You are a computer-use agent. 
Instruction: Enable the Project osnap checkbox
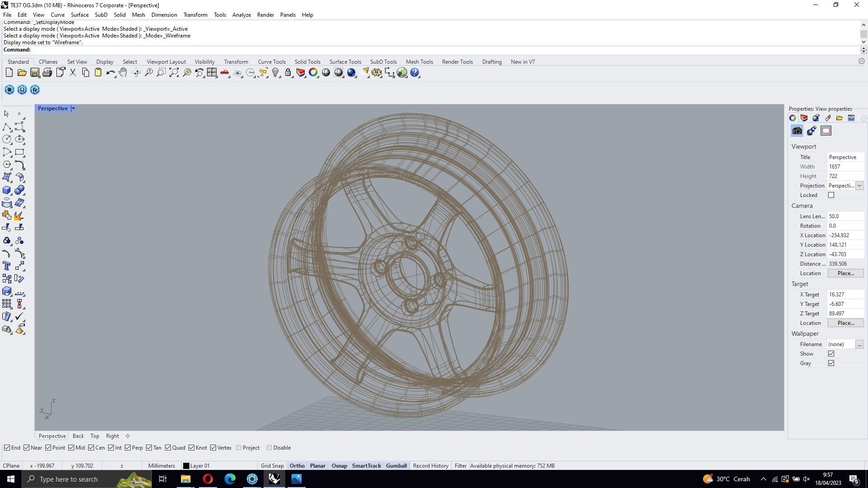point(239,448)
